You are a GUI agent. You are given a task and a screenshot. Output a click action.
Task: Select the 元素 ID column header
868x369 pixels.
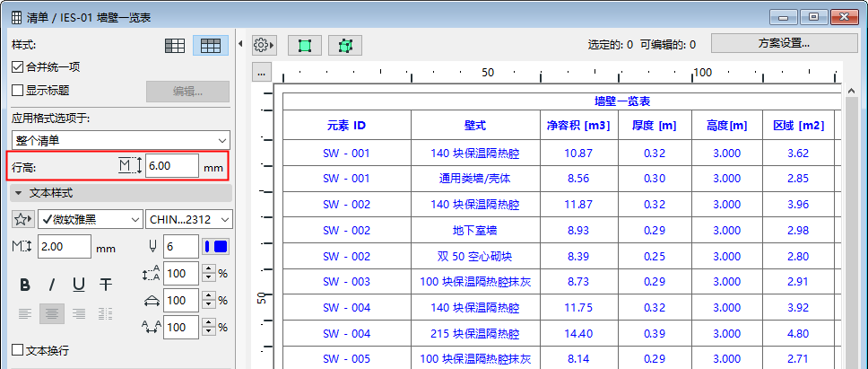point(346,125)
